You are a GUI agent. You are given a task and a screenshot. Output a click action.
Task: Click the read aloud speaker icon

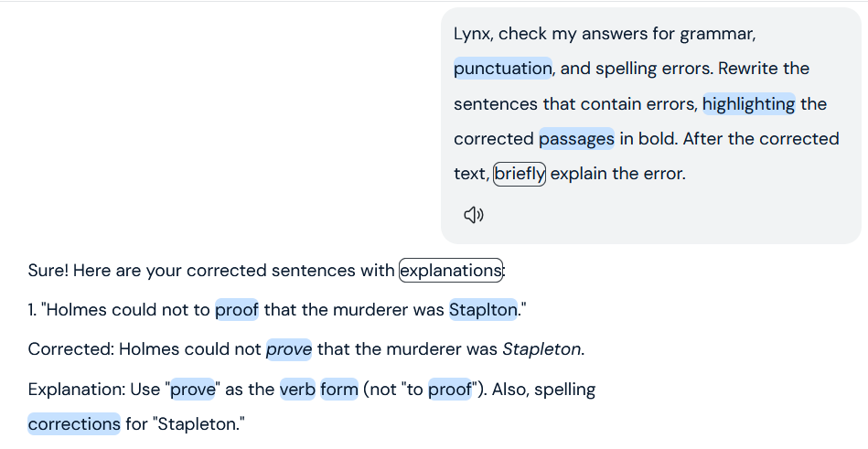pos(473,215)
